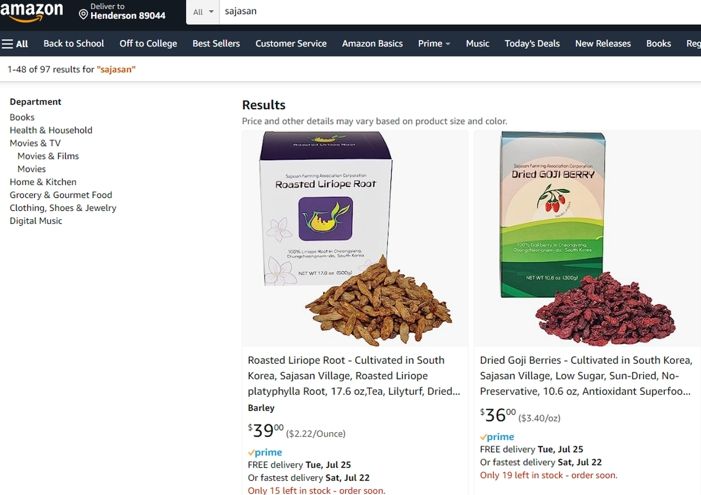Image resolution: width=701 pixels, height=495 pixels.
Task: Click the prime badge under Liriope Root
Action: 265,452
